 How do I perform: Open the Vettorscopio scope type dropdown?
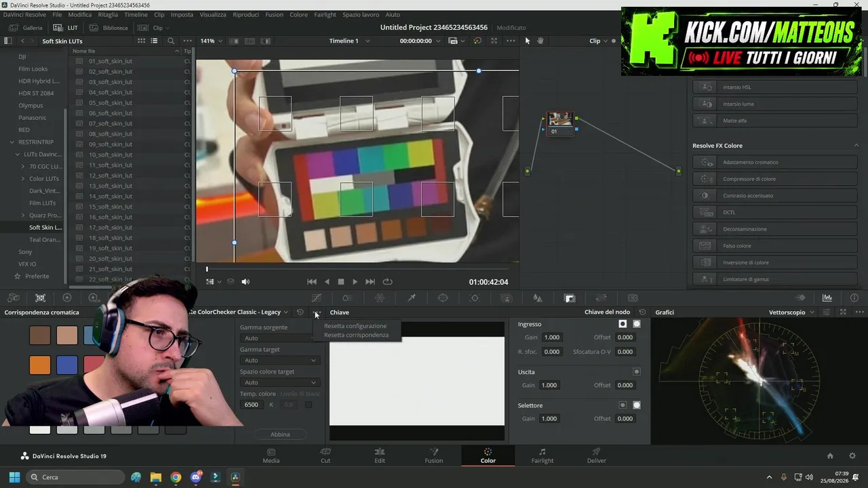click(791, 312)
